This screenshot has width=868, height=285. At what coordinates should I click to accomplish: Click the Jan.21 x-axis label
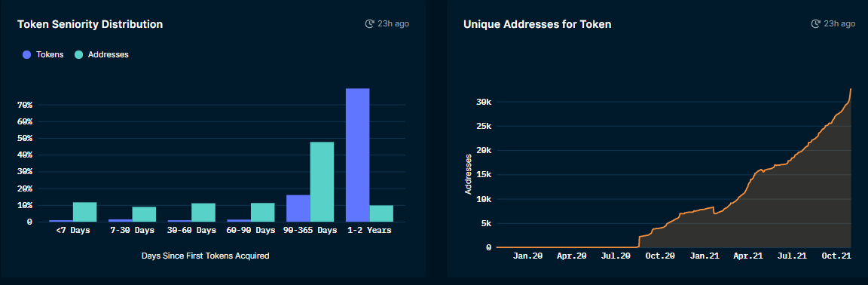704,256
